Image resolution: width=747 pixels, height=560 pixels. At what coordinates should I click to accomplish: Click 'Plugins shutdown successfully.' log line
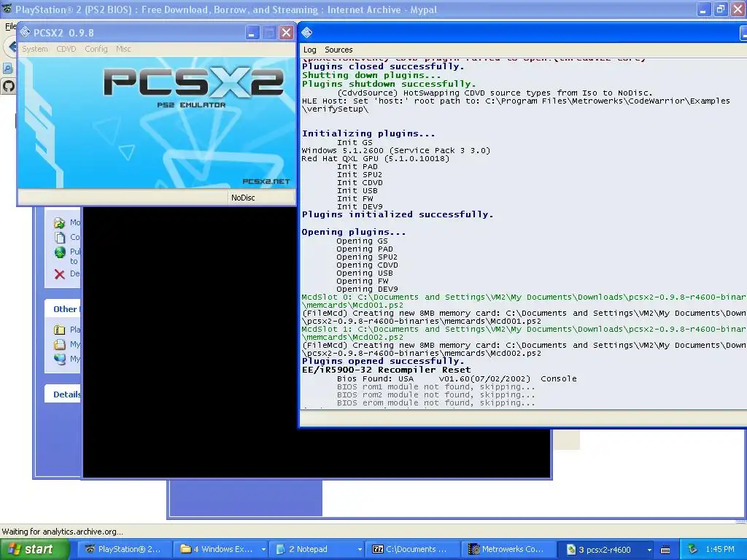[389, 84]
